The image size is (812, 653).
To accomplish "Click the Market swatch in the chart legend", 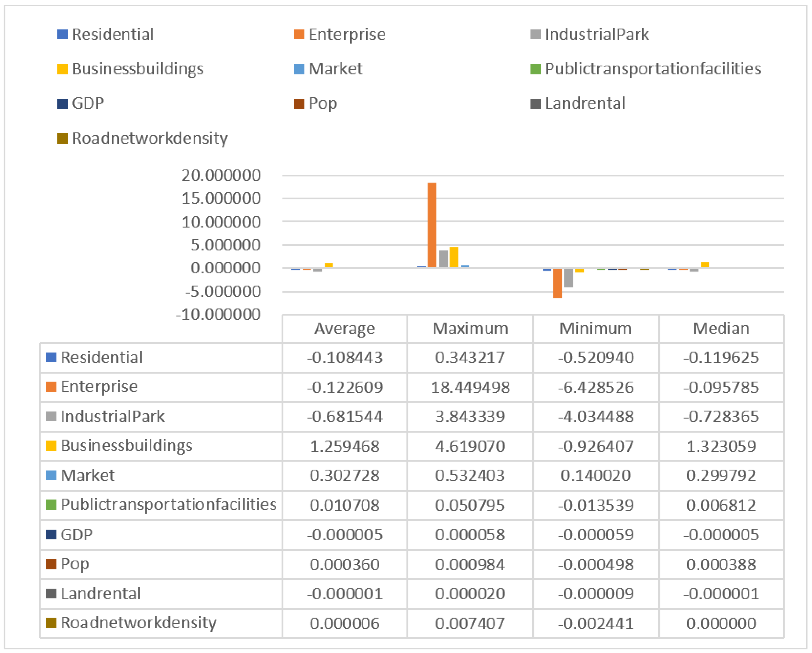I will [299, 69].
